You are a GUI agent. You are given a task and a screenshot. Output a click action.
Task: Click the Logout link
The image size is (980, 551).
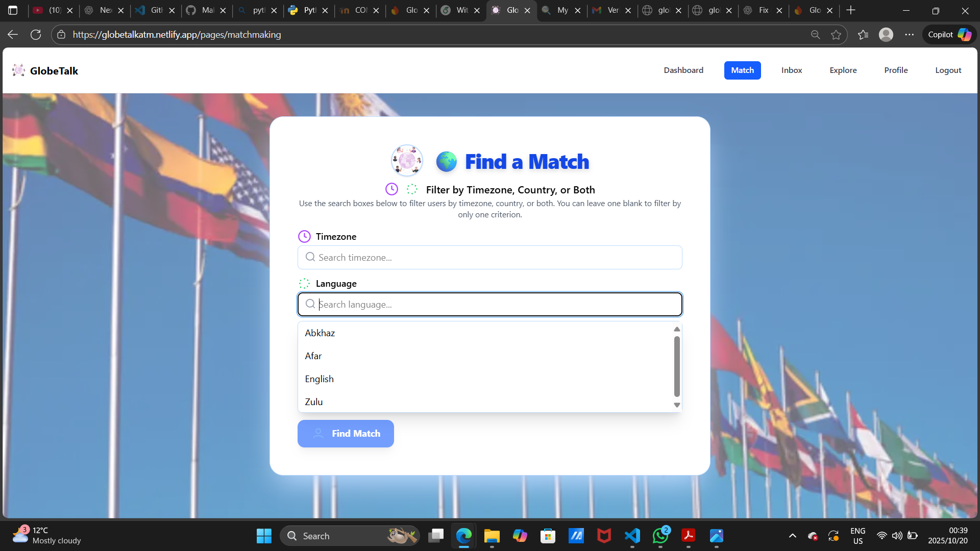(x=947, y=70)
